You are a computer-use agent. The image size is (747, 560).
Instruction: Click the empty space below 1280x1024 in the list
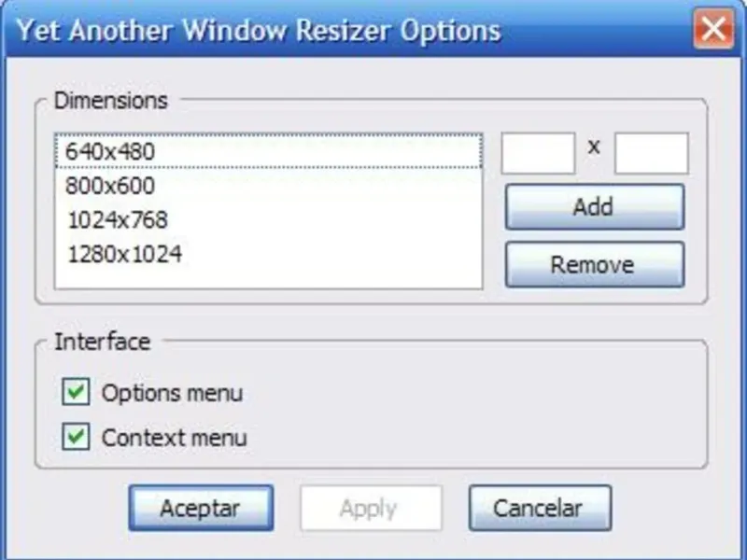point(269,279)
